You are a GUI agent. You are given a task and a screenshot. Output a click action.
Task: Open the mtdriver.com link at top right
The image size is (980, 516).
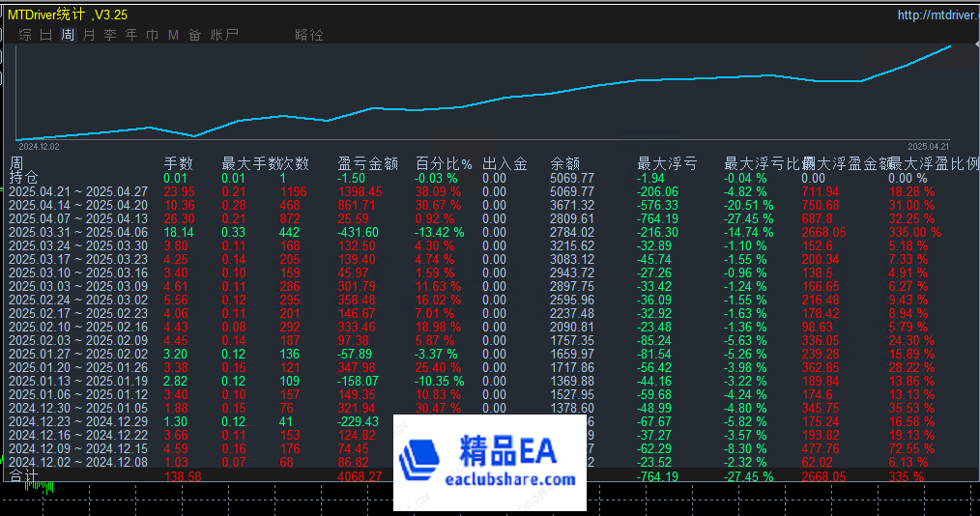coord(937,15)
